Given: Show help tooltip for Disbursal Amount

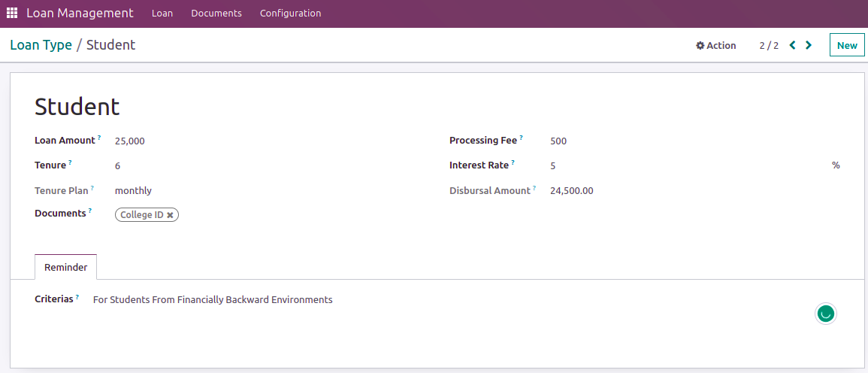Looking at the screenshot, I should pos(534,188).
